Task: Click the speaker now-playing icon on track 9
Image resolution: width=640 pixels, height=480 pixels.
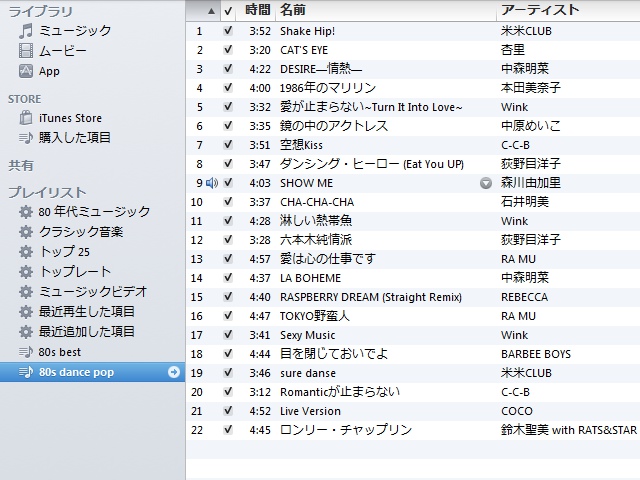Action: 212,183
